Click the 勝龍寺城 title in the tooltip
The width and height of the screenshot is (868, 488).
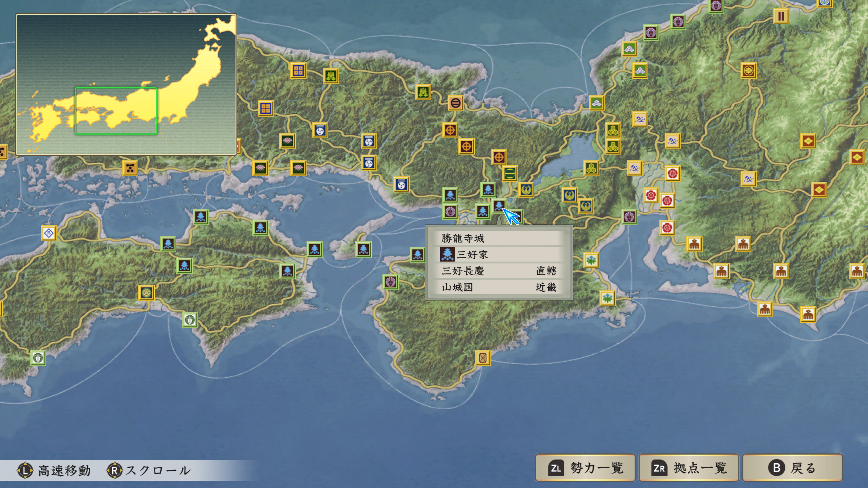coord(463,238)
